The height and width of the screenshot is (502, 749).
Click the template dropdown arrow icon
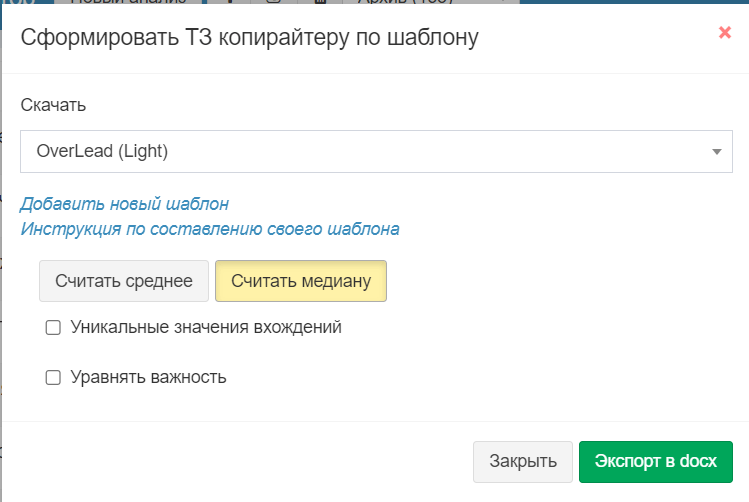(716, 152)
